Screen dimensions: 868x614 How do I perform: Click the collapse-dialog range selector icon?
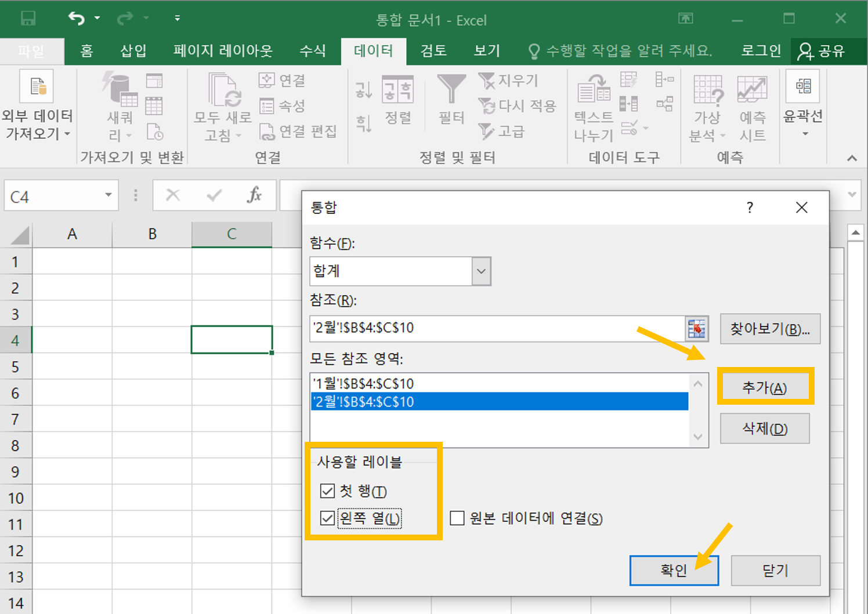[x=696, y=328]
